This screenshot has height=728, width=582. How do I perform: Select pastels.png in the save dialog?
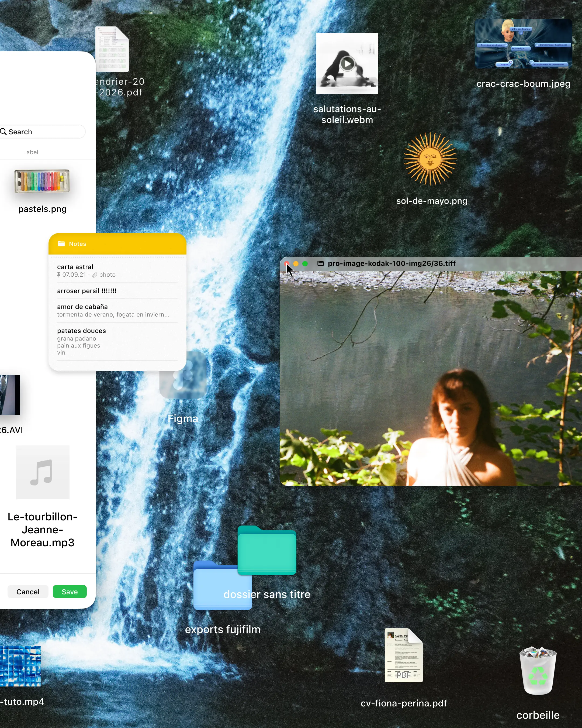click(x=42, y=181)
